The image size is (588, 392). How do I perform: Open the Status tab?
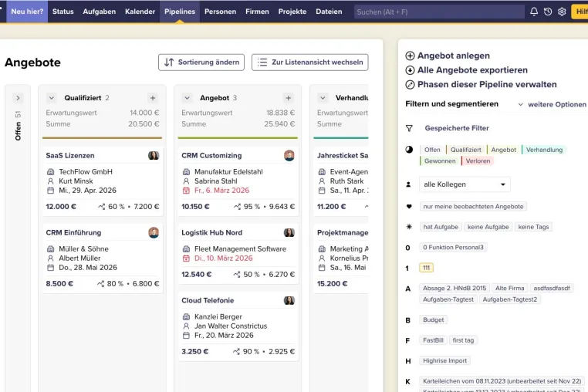click(63, 12)
